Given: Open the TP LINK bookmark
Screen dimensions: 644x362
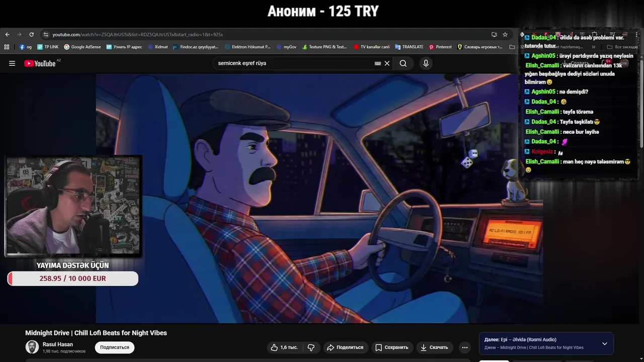Looking at the screenshot, I should tap(47, 47).
